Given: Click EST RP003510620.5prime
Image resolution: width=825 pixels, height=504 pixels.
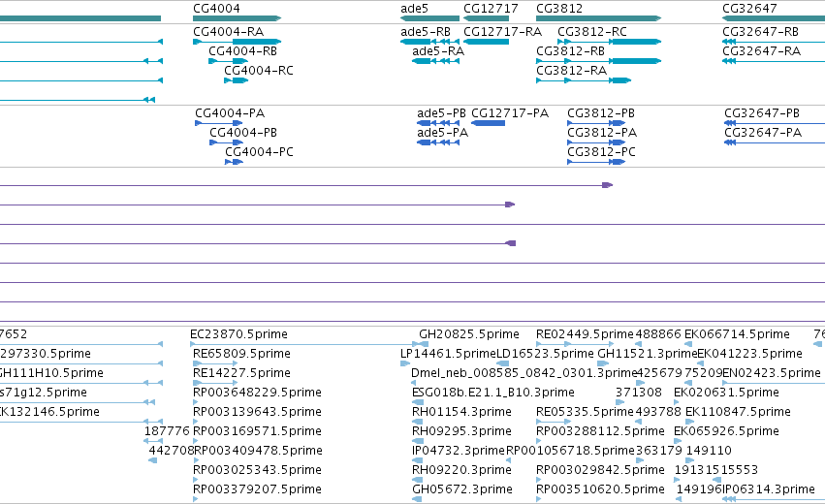Looking at the screenshot, I should [600, 489].
